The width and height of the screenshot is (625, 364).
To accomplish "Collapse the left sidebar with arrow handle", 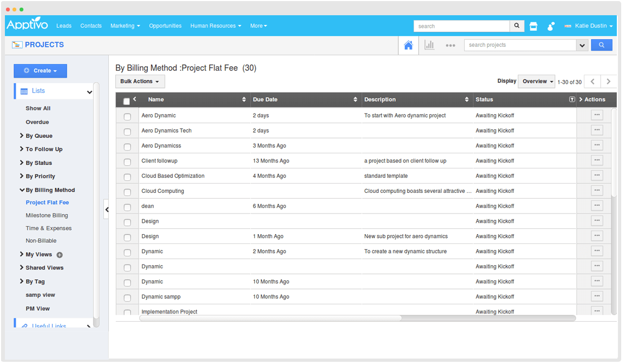I will 107,209.
